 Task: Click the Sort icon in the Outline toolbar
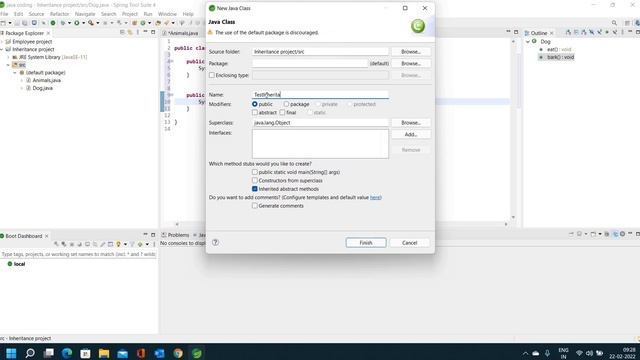tap(584, 32)
